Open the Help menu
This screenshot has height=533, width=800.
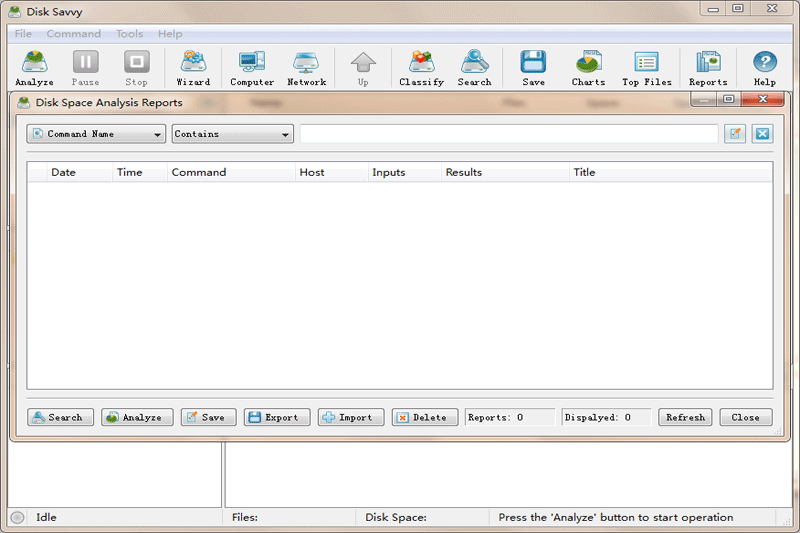point(170,34)
